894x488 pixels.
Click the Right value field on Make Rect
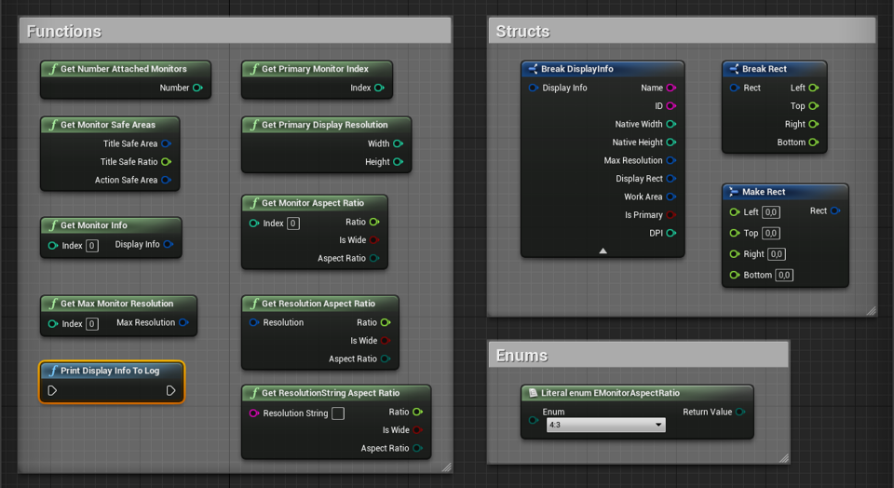pos(777,254)
